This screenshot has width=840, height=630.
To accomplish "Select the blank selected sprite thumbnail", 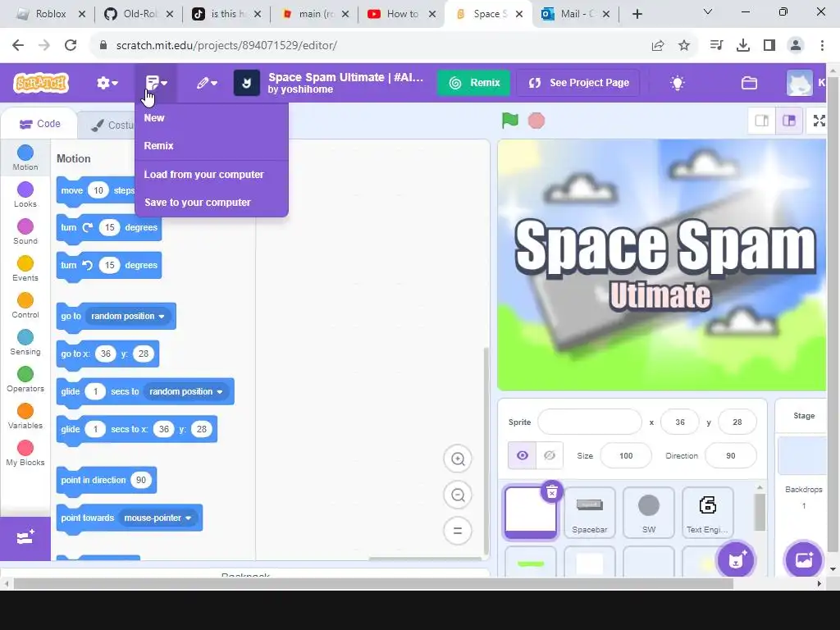I will point(531,512).
